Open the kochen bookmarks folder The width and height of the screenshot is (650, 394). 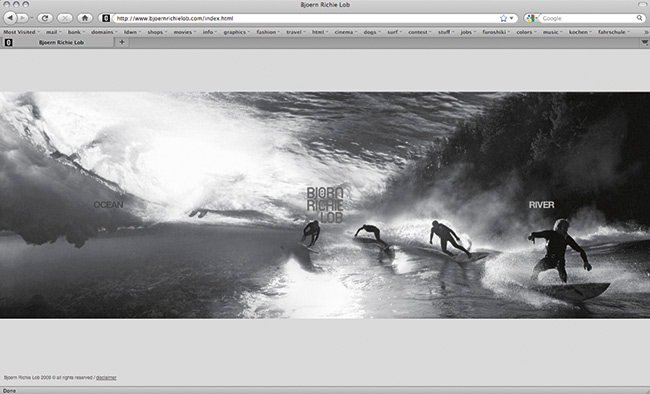[x=580, y=32]
